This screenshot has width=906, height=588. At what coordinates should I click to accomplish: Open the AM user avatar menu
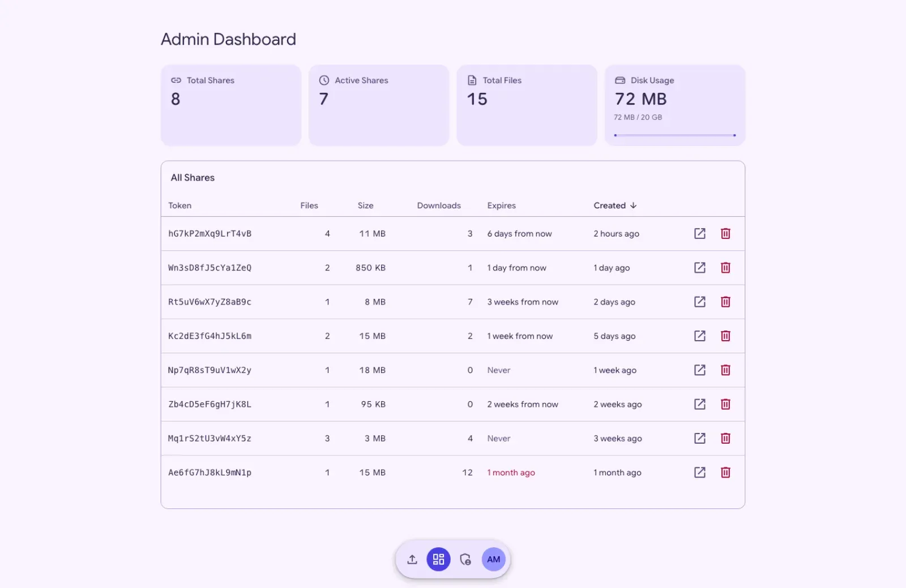(494, 559)
